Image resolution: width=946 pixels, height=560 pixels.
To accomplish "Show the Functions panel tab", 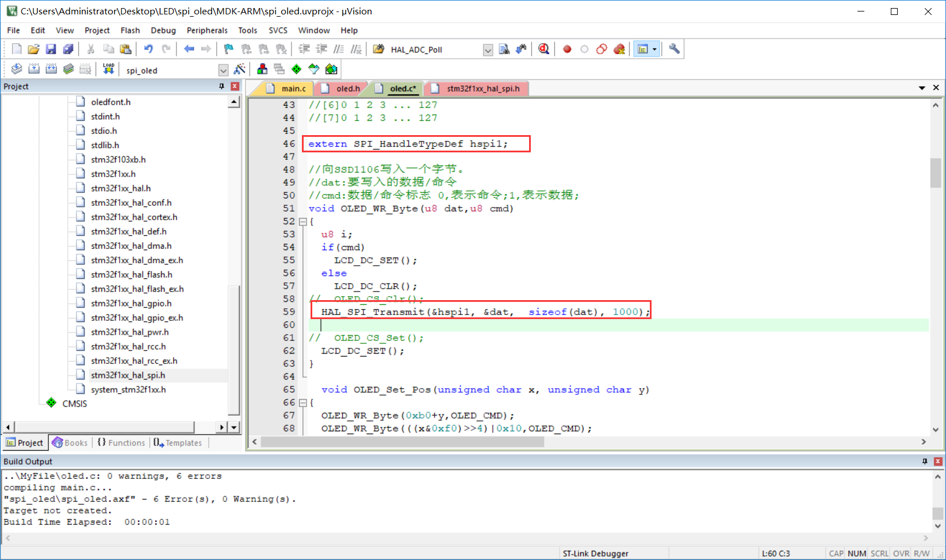I will coord(121,443).
